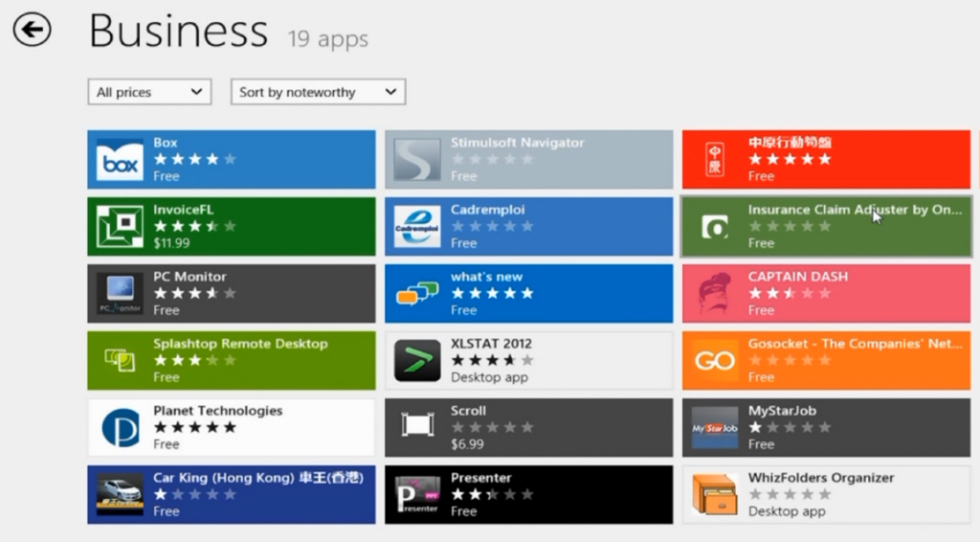Click the star rating of what's new
980x542 pixels.
493,293
